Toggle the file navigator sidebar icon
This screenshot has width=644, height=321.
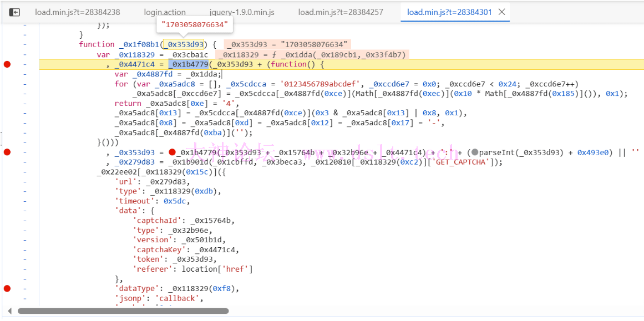click(x=15, y=12)
